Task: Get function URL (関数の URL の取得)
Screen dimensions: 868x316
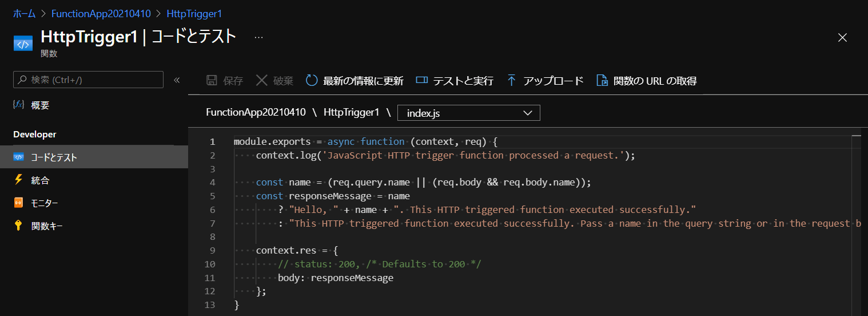Action: 647,81
